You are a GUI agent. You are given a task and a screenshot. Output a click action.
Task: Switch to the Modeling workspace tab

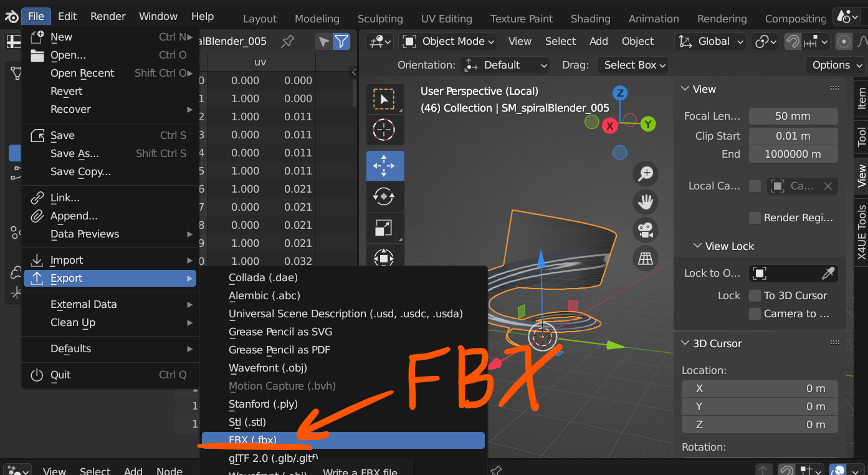(x=317, y=19)
